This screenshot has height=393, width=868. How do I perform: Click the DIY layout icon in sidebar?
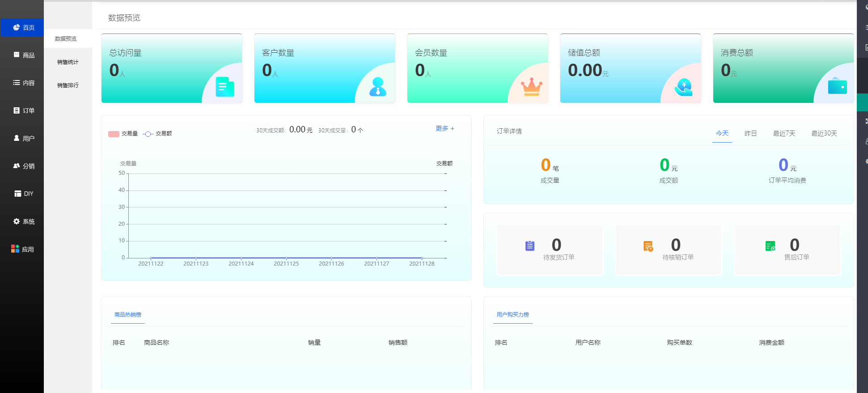point(18,194)
